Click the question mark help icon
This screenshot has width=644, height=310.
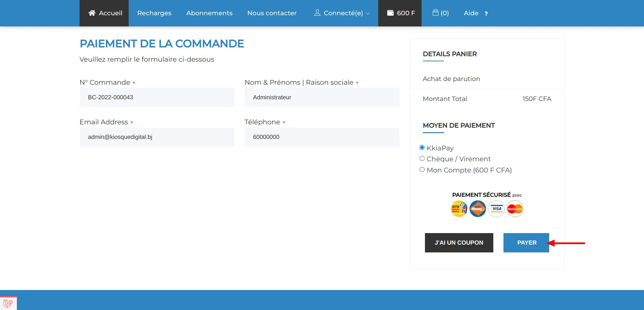click(x=486, y=14)
